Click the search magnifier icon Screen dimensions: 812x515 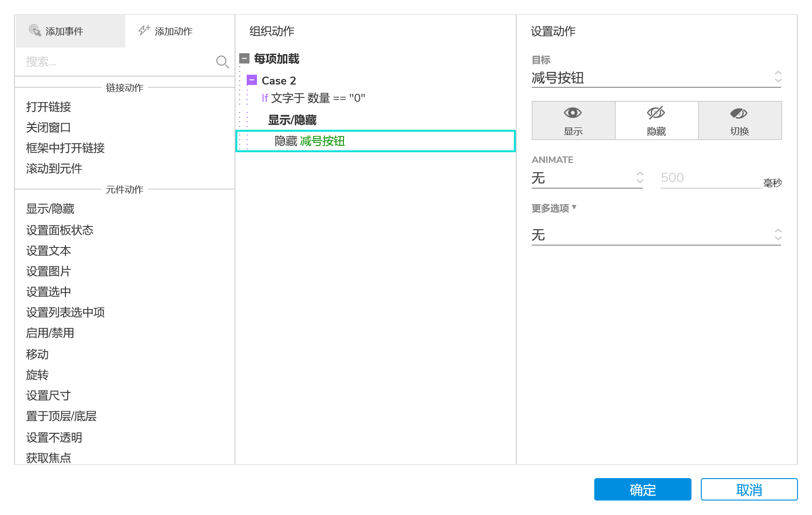[x=222, y=62]
